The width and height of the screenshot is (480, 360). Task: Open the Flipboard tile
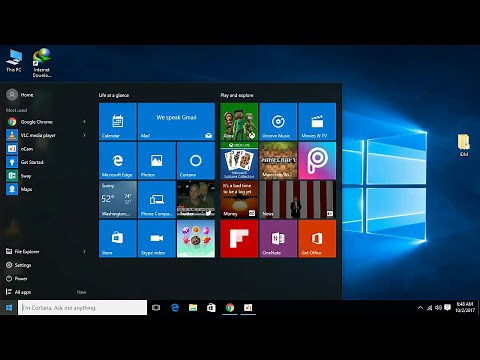pos(239,238)
